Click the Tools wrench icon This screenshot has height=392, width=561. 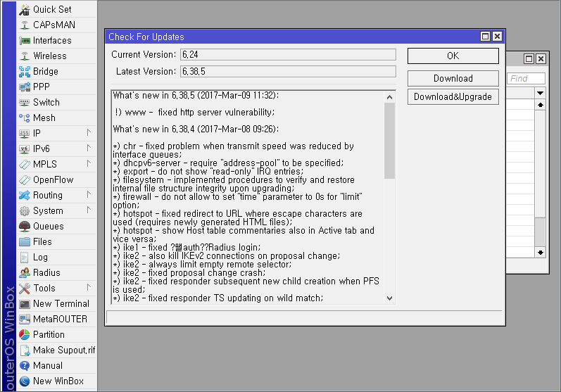25,289
